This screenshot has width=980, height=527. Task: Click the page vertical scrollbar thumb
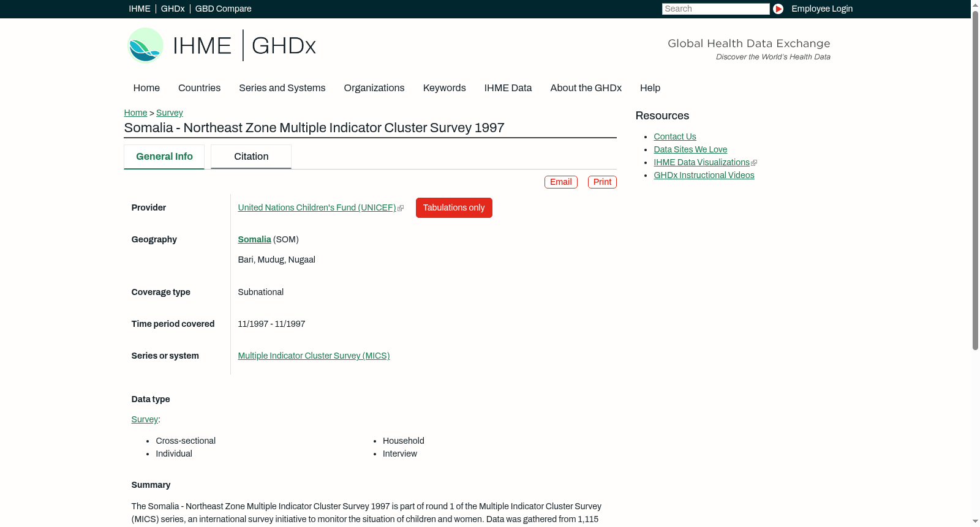(975, 180)
